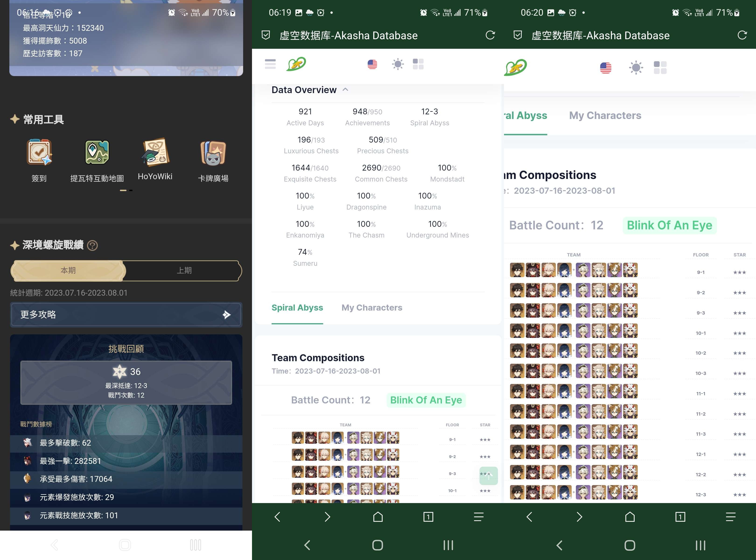Open the hamburger menu in middle Akasha page
The height and width of the screenshot is (560, 756).
[x=270, y=64]
